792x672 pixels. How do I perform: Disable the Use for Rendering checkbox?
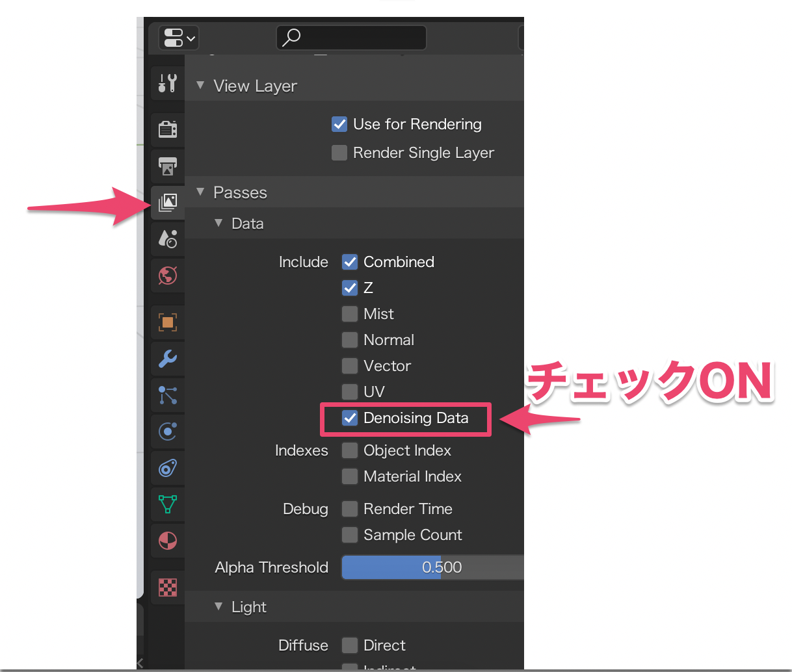click(x=339, y=124)
